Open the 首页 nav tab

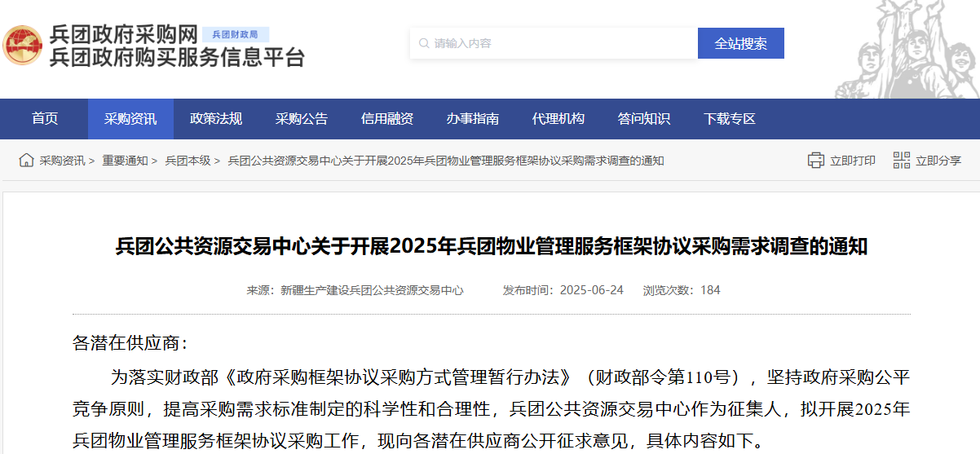(45, 119)
